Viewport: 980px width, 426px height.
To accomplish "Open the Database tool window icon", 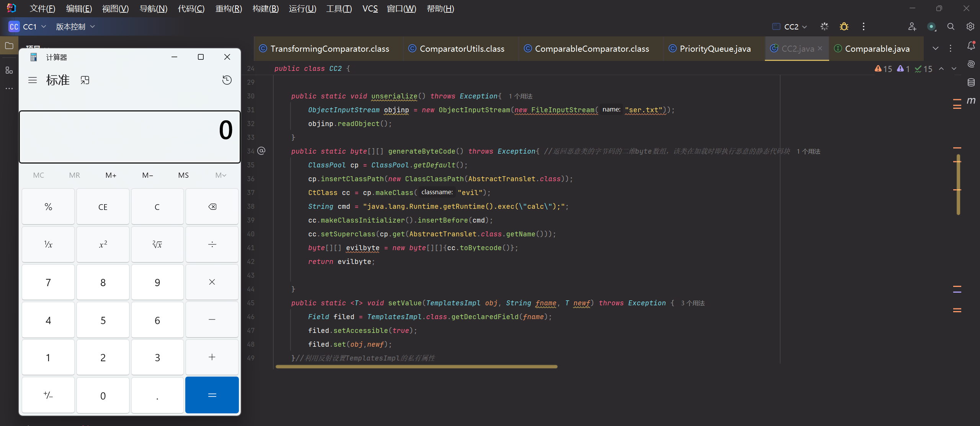I will (971, 82).
